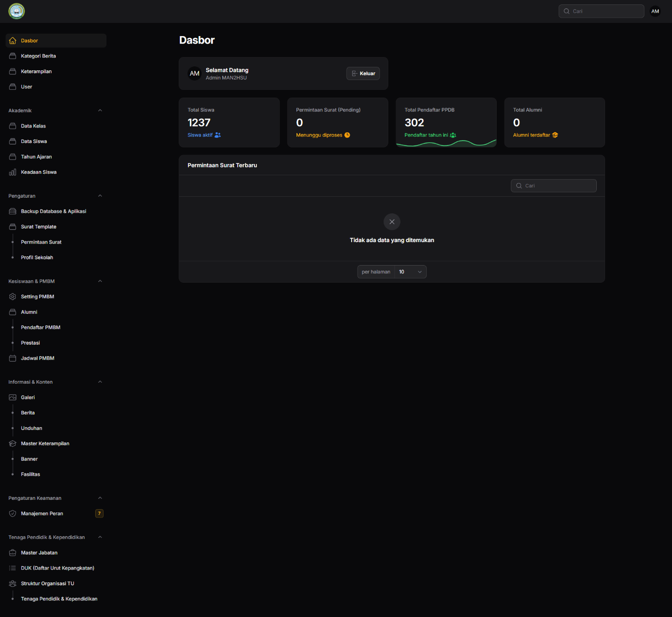This screenshot has width=672, height=617.
Task: Click the Cari field in the Permintaan Surat table
Action: [x=553, y=185]
